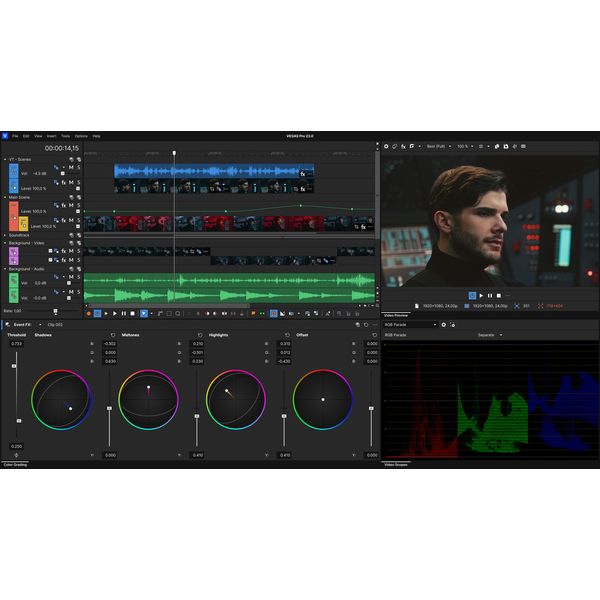Click Play in the timeline transport
This screenshot has height=600, width=600.
point(115,314)
